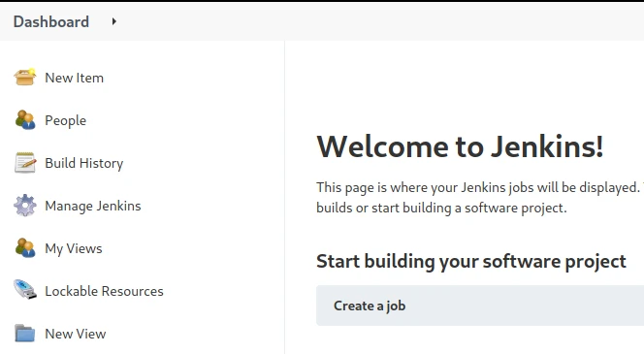Click the People icon in sidebar
The width and height of the screenshot is (644, 354).
point(24,120)
